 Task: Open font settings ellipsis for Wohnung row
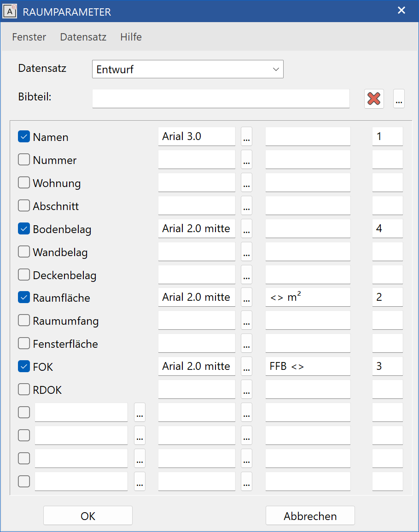pyautogui.click(x=247, y=182)
